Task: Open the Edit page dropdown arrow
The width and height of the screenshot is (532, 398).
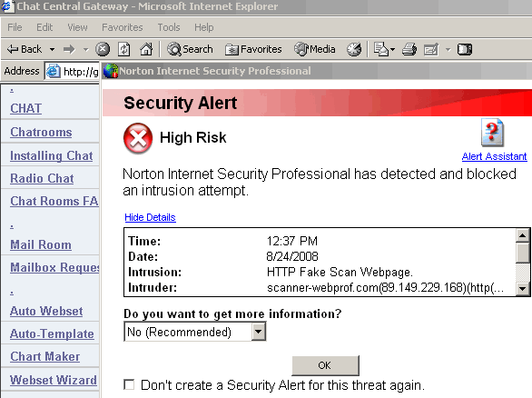Action: click(x=448, y=50)
